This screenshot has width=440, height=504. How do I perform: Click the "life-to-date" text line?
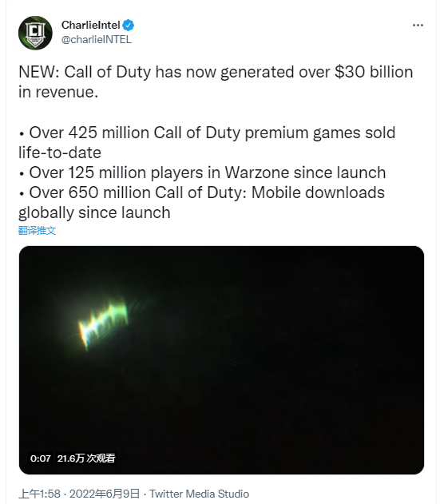coord(60,153)
